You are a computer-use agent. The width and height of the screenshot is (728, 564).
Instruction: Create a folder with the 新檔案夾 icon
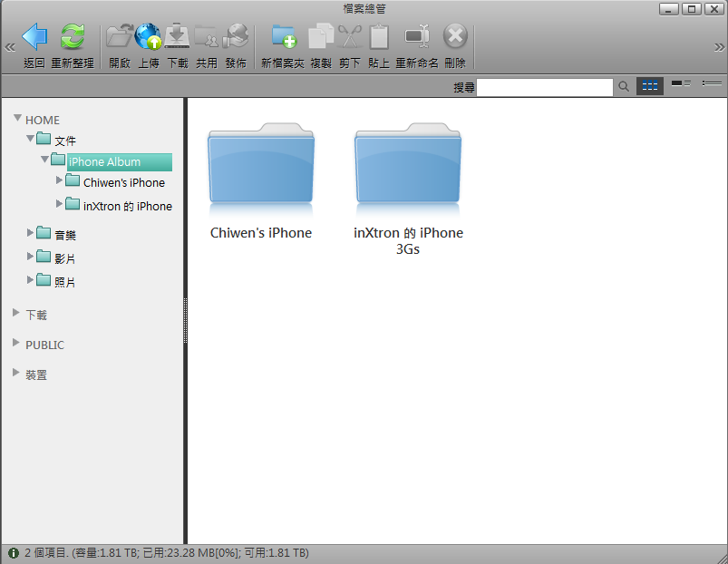pos(284,38)
